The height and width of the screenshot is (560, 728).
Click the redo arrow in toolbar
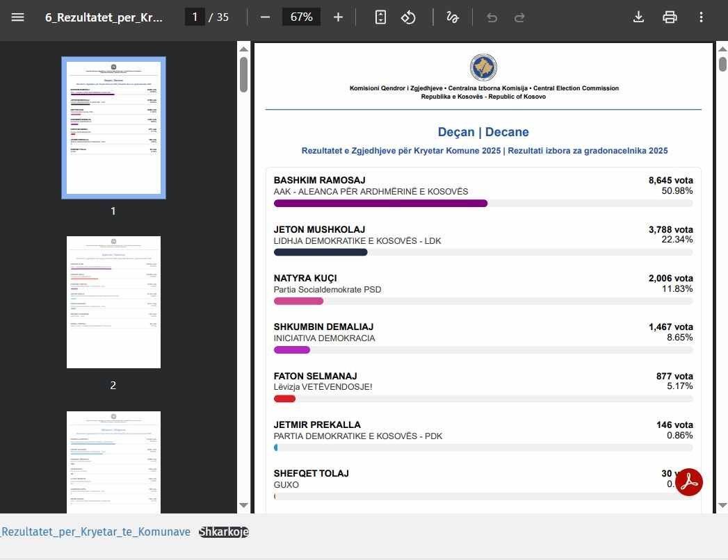click(x=519, y=17)
